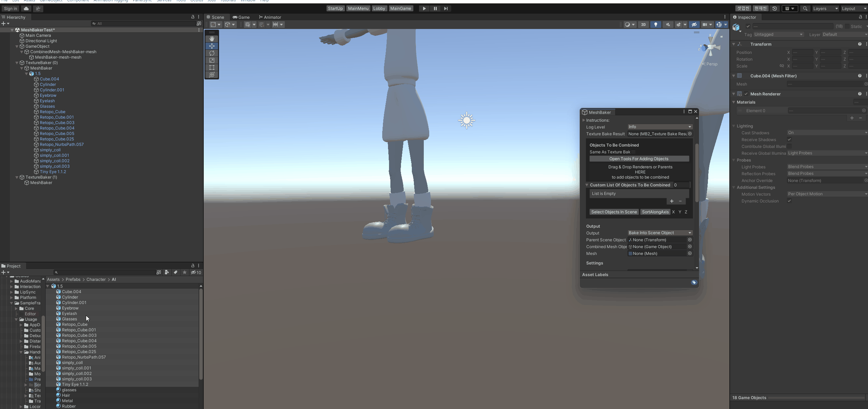The width and height of the screenshot is (868, 409).
Task: Click Select Objects In Scene button
Action: pos(614,212)
